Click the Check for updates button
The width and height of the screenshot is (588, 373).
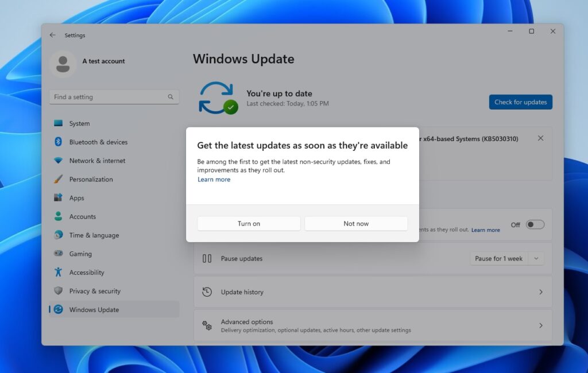click(520, 102)
